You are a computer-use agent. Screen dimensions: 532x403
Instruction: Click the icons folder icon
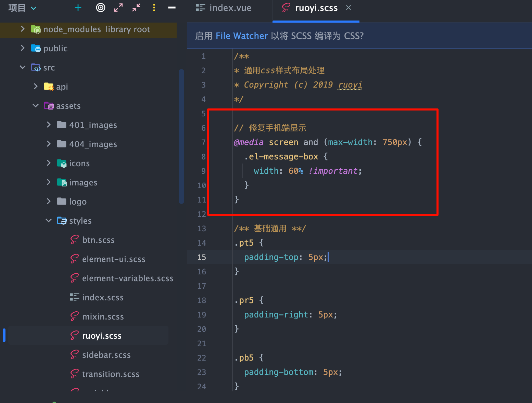point(62,164)
